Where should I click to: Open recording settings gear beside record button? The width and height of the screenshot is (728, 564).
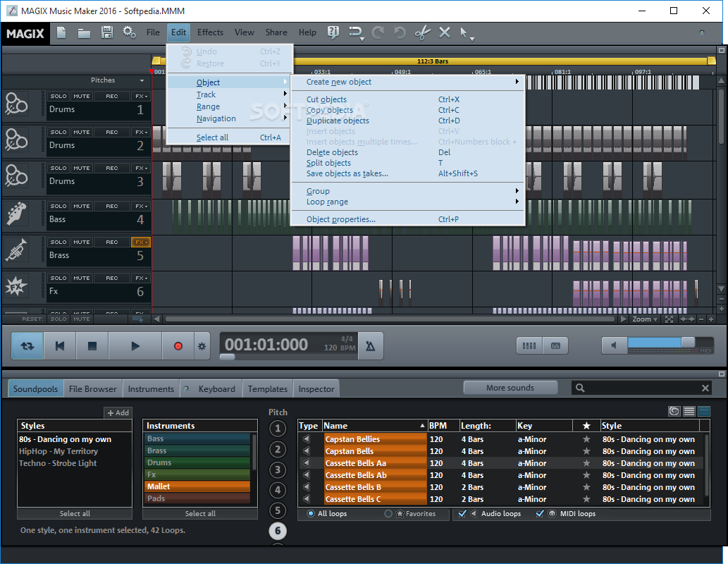[x=202, y=346]
